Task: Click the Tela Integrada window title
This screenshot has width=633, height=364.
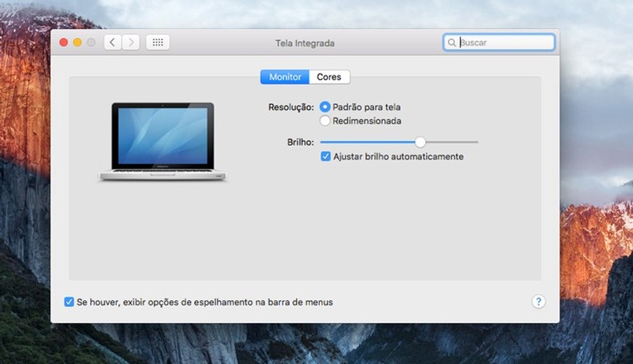Action: [305, 43]
